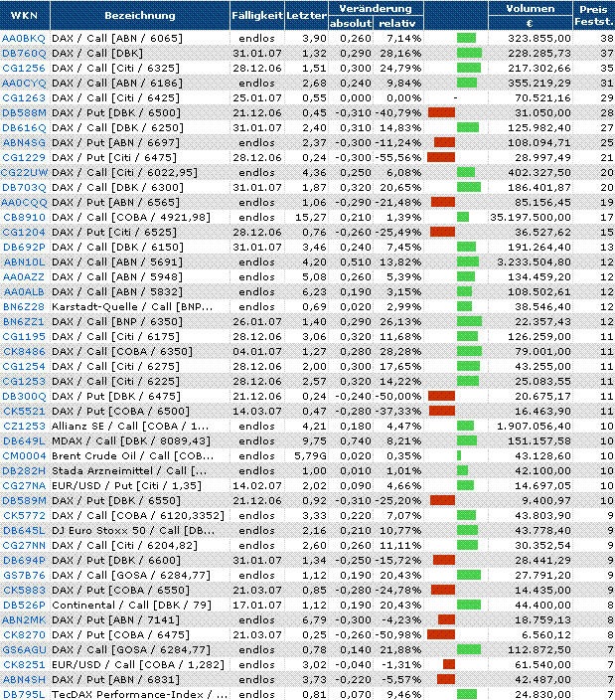The width and height of the screenshot is (615, 700).
Task: Click the AA0AZZ link
Action: click(24, 276)
